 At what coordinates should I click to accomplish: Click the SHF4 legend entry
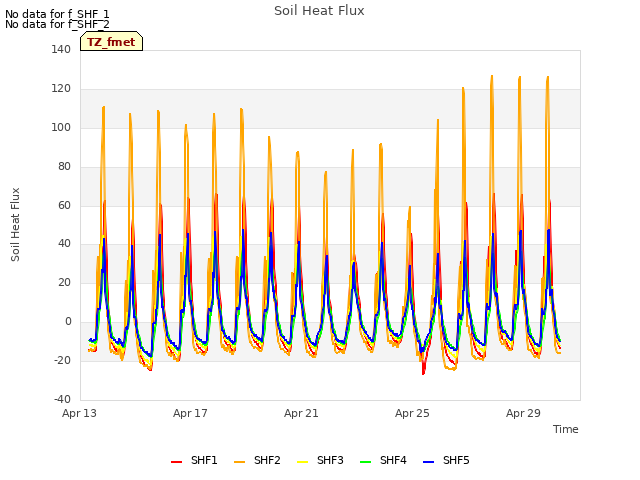click(383, 460)
